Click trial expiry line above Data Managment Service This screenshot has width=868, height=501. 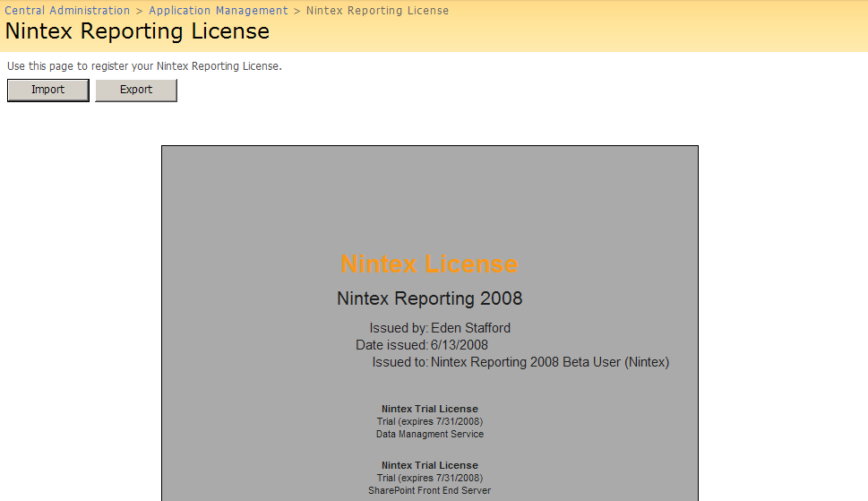(x=429, y=421)
